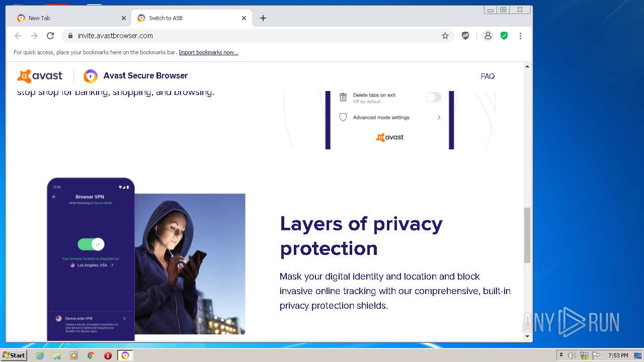Select the Switch to ASB tab

click(191, 18)
